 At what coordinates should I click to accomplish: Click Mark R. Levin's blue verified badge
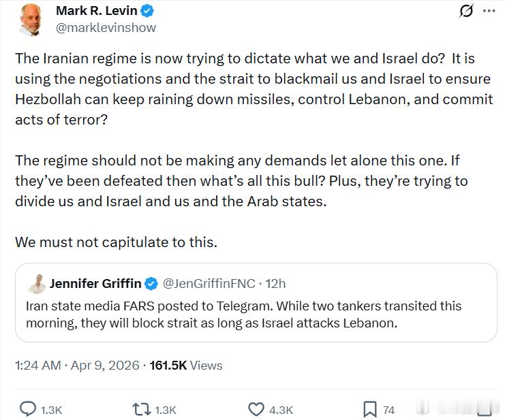point(147,11)
